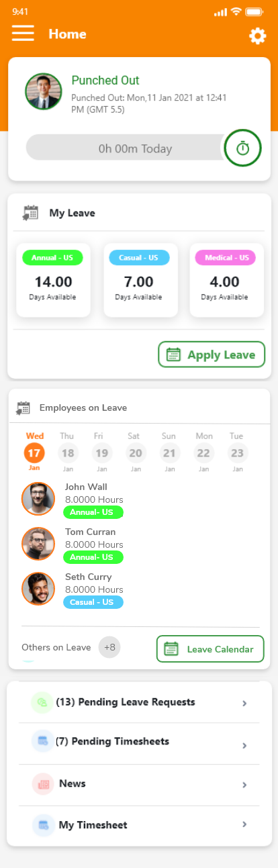Open settings via gear icon
Screen dimensions: 278x868
click(257, 36)
